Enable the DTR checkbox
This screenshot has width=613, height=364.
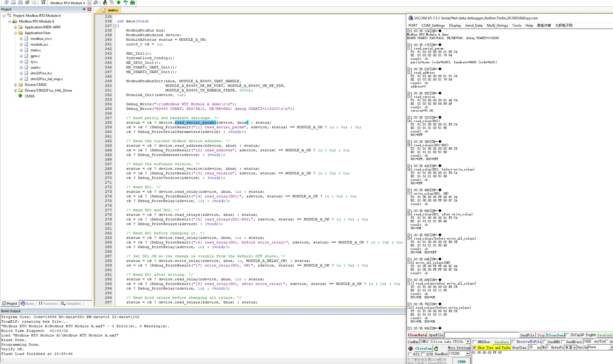pos(423,354)
